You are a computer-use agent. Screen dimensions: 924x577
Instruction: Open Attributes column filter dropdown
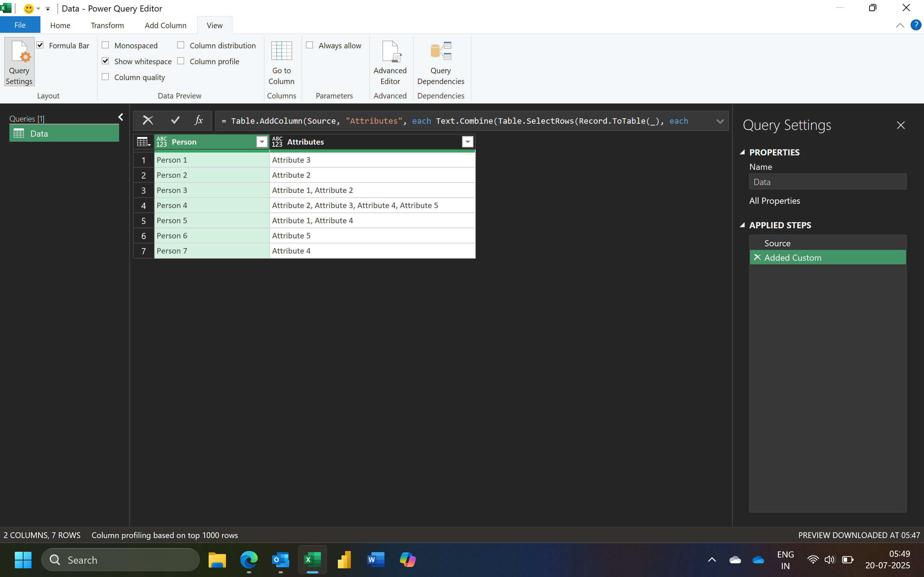point(467,142)
